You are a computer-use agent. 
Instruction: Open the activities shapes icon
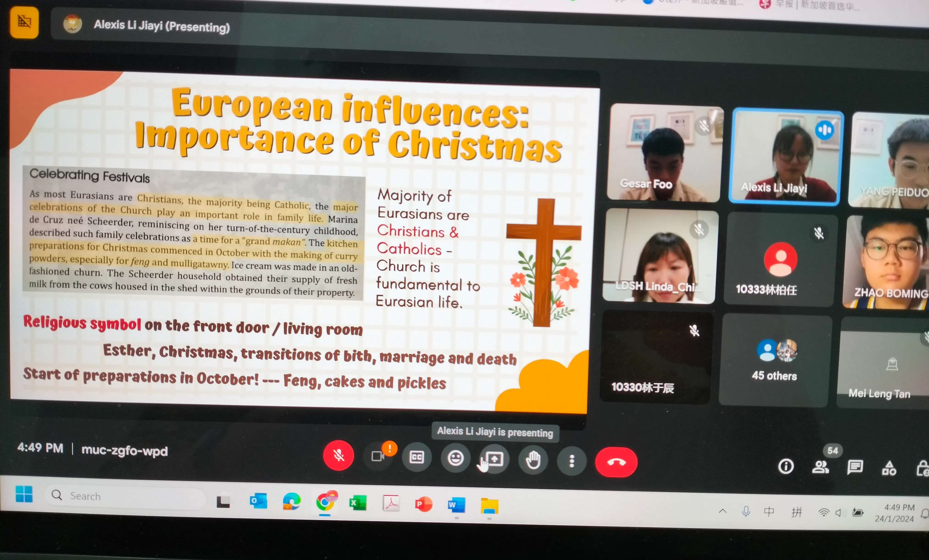889,469
